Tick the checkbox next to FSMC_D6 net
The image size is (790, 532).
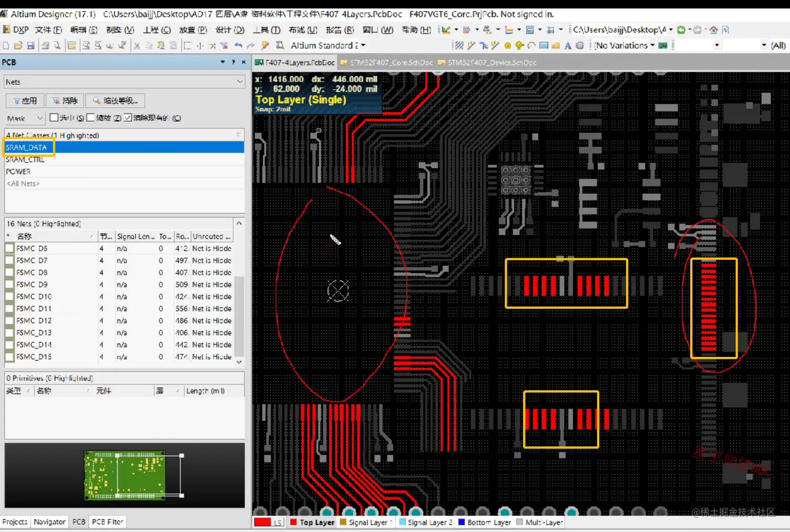pos(9,248)
